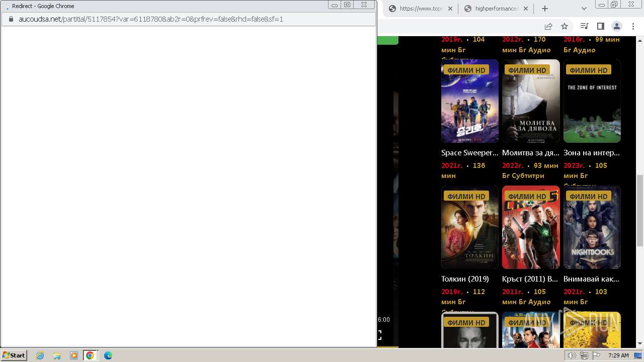Click the aucoudsa.net address bar in popup
This screenshot has height=362, width=644.
[x=189, y=19]
